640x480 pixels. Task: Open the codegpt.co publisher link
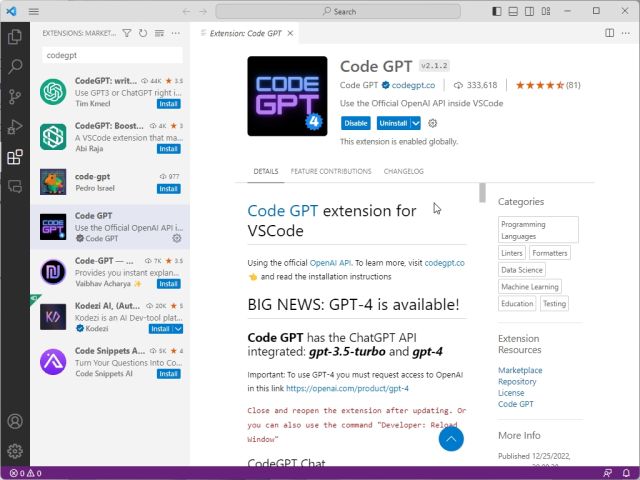pyautogui.click(x=413, y=85)
